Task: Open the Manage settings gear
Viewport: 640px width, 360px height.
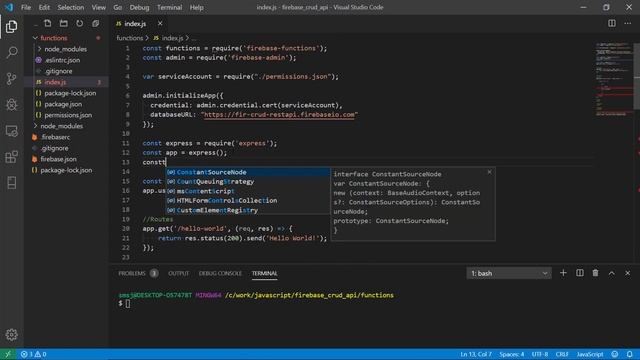Action: pyautogui.click(x=11, y=335)
